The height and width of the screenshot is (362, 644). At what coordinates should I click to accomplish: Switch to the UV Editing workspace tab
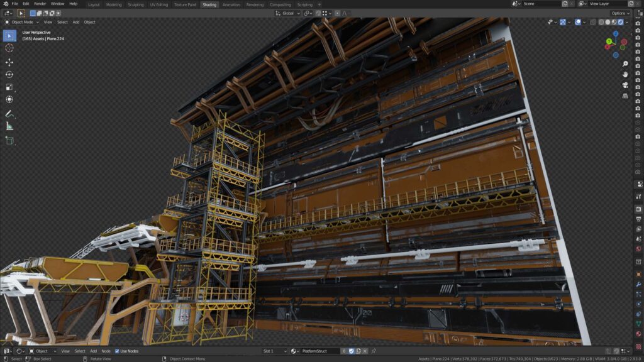pos(158,4)
